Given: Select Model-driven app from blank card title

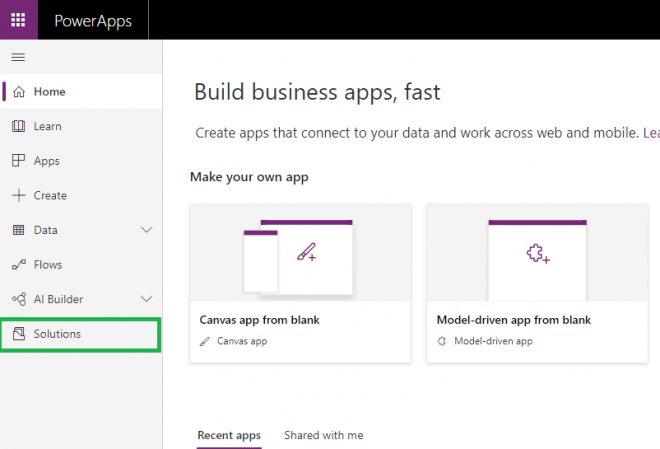Looking at the screenshot, I should (513, 320).
